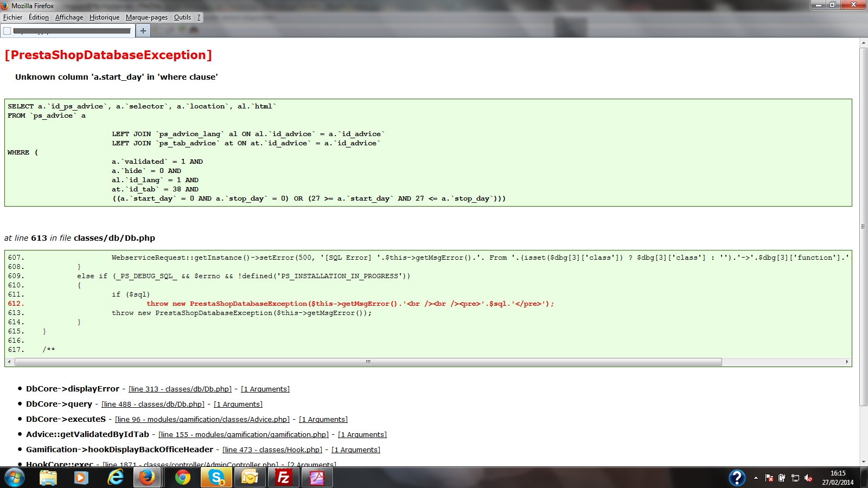
Task: Click 'classes/db/Db.php' in the at-line text
Action: coord(114,238)
